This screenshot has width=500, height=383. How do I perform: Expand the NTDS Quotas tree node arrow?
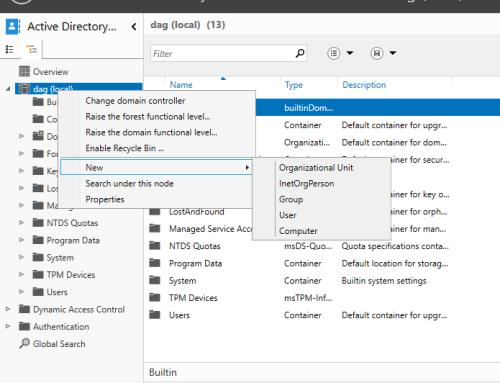coord(21,222)
